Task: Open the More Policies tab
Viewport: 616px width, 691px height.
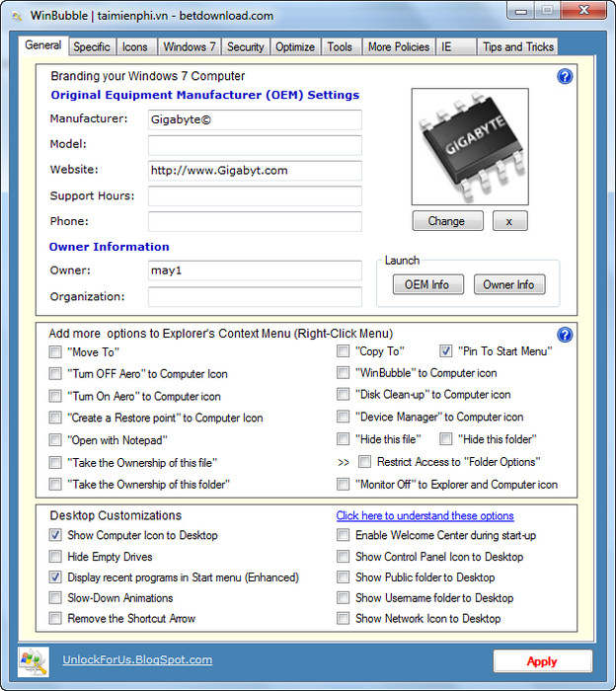Action: point(398,46)
